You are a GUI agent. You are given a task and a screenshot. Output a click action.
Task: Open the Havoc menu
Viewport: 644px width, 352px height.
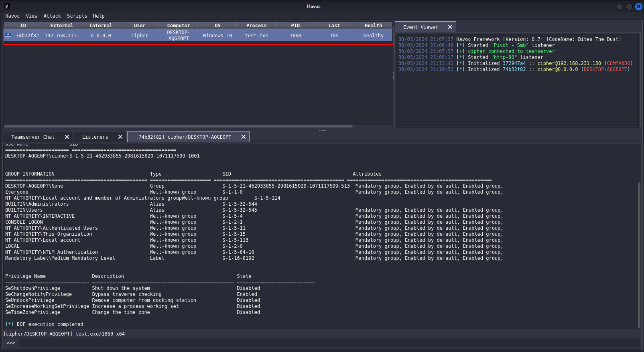[12, 16]
